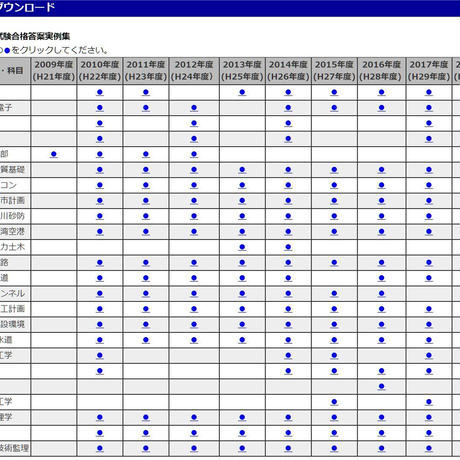Viewport: 460px width, 460px height.
Task: Click 2013年度 dot in the 水道 row
Action: (242, 340)
